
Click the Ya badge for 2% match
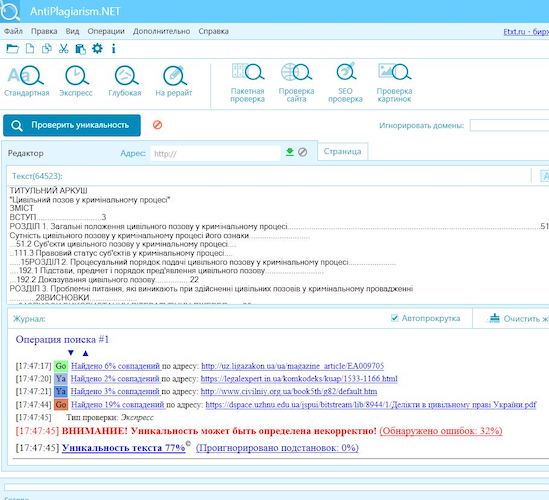(x=61, y=379)
